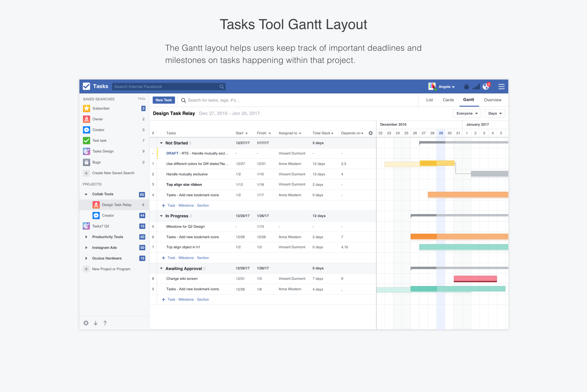Click the column settings gear icon
This screenshot has width=587, height=392.
tap(371, 133)
